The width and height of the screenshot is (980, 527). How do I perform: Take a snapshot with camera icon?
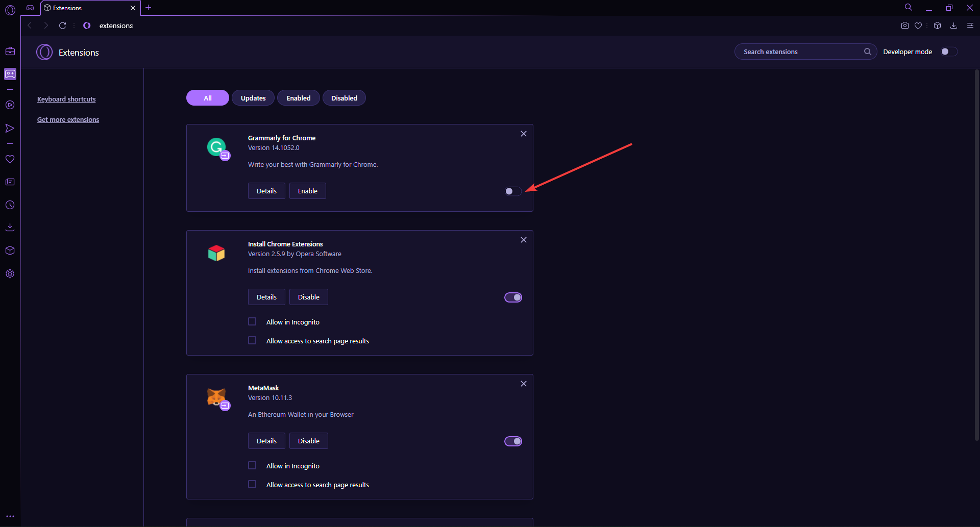point(905,26)
